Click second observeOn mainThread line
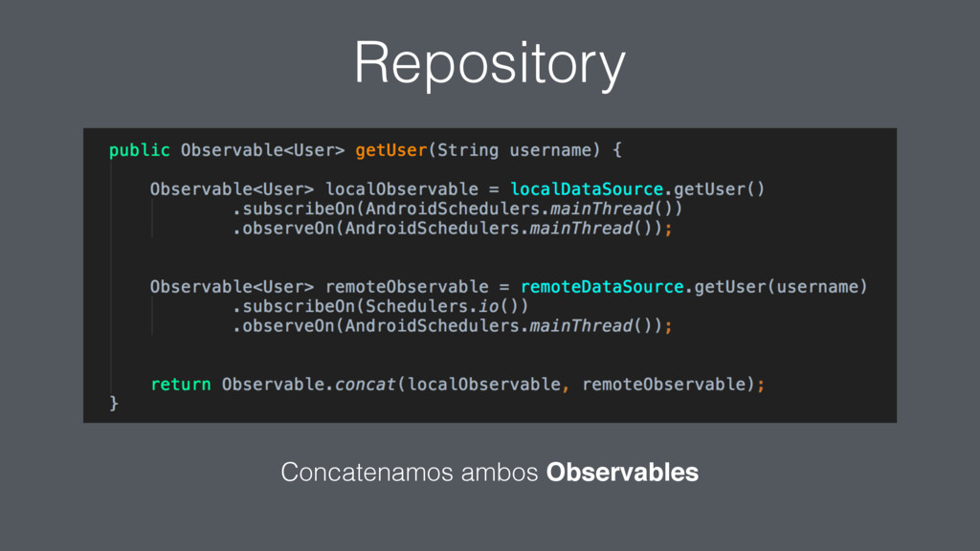 [452, 326]
